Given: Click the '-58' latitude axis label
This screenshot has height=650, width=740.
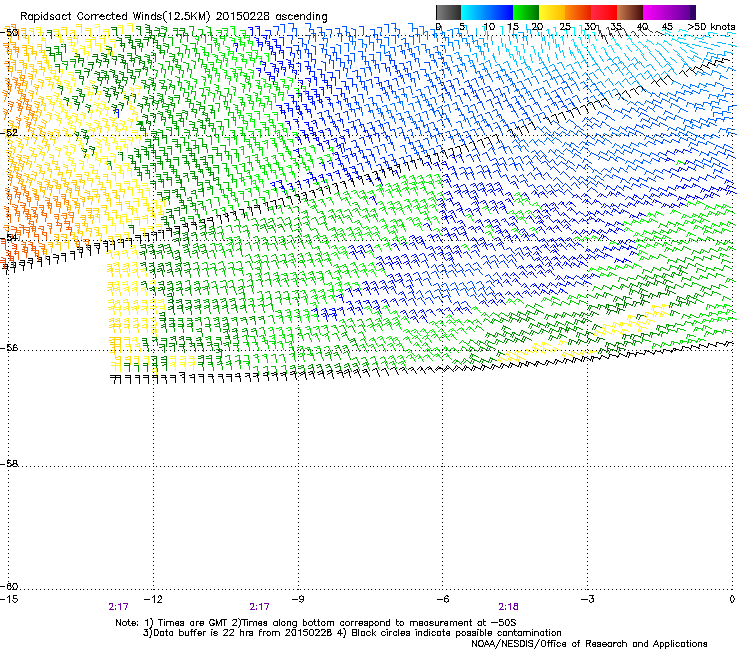Looking at the screenshot, I should [9, 464].
